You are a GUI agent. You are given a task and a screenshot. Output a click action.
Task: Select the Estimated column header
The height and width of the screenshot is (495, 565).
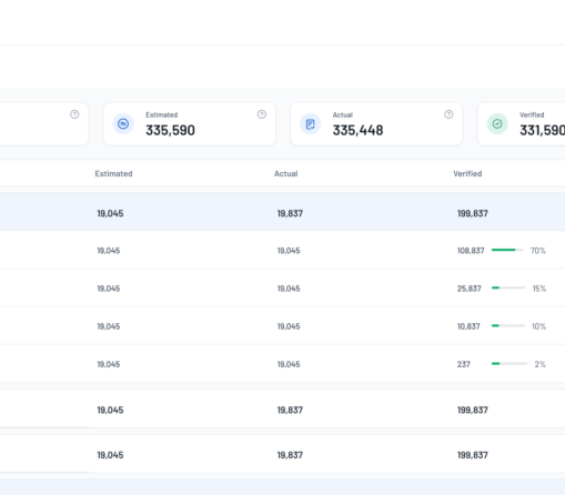(x=114, y=174)
